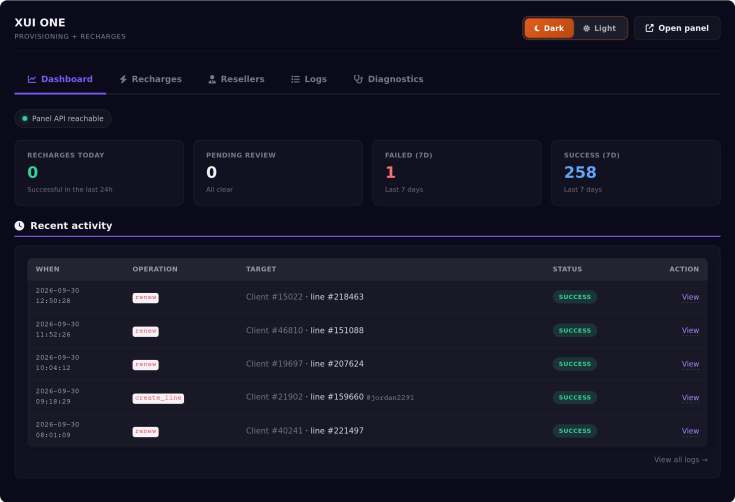Click SUCCESS status for Client #15022
Image resolution: width=735 pixels, height=502 pixels.
point(575,297)
